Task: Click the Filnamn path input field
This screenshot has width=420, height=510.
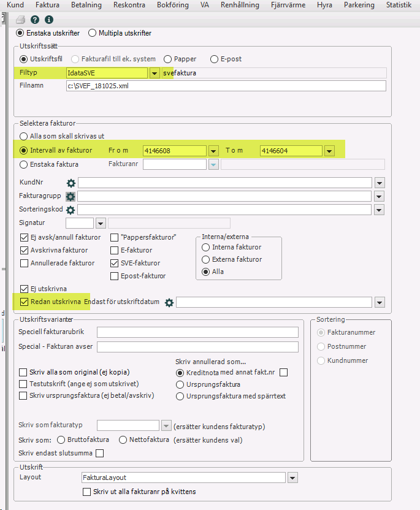Action: pyautogui.click(x=226, y=86)
